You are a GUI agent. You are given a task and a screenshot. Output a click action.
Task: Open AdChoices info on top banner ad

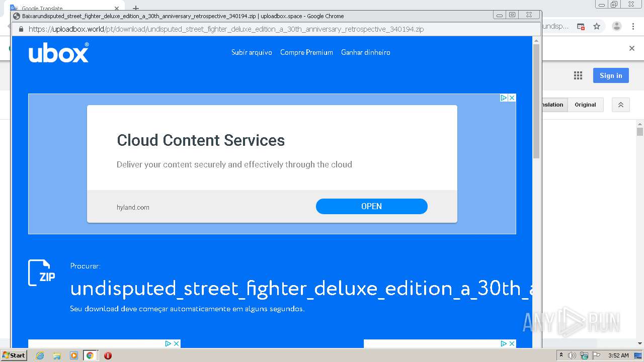click(x=504, y=98)
